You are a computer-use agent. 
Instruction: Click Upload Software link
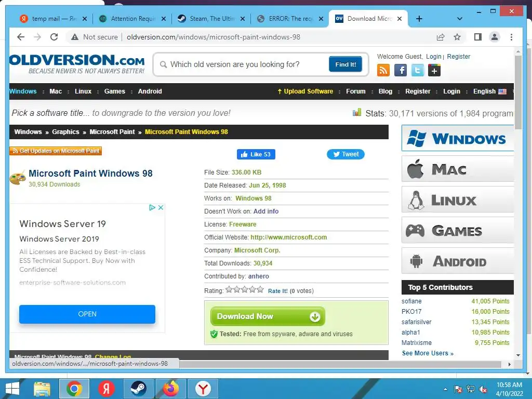[305, 91]
